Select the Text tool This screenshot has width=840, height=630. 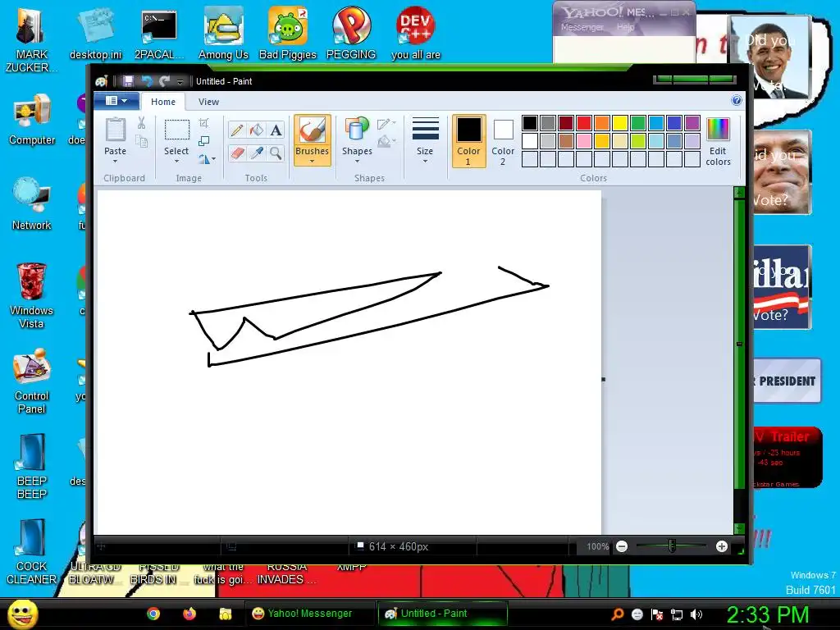pyautogui.click(x=276, y=130)
